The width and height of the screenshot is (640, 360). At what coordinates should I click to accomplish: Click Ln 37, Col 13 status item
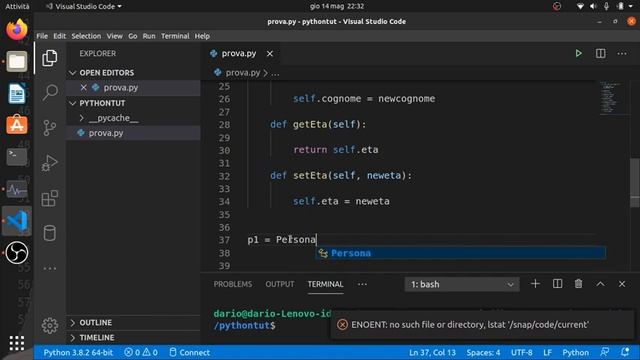(x=432, y=352)
